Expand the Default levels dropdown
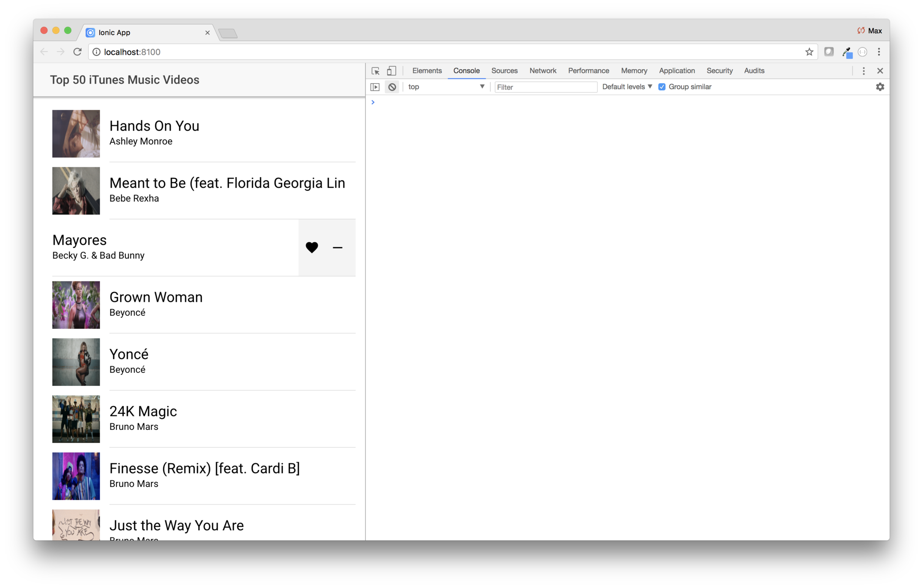This screenshot has height=588, width=923. 627,87
